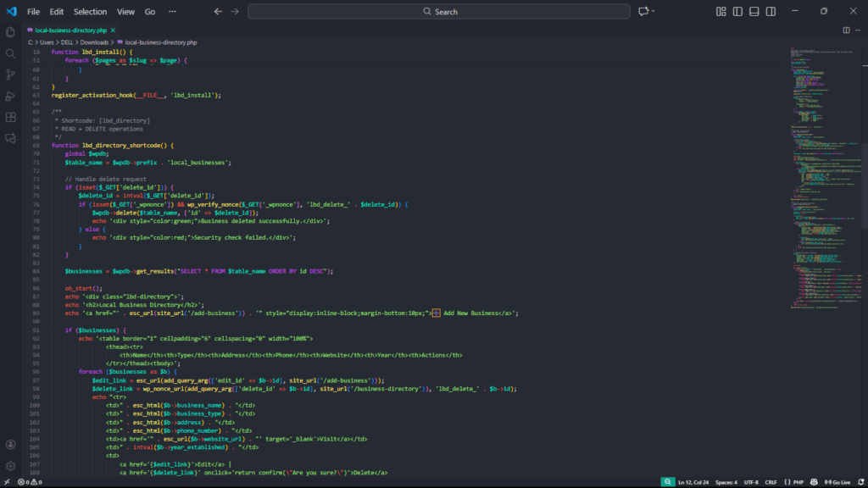Open the Selection menu
This screenshot has width=868, height=488.
click(x=90, y=12)
